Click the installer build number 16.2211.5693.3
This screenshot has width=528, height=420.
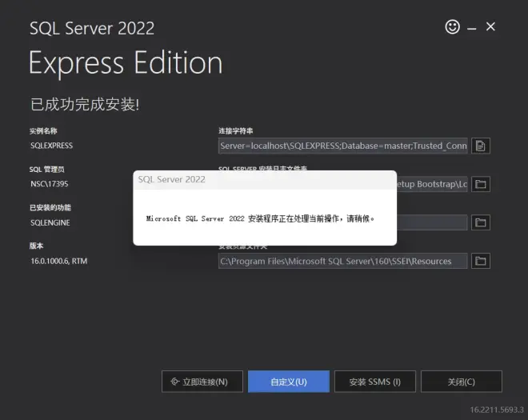pyautogui.click(x=497, y=410)
